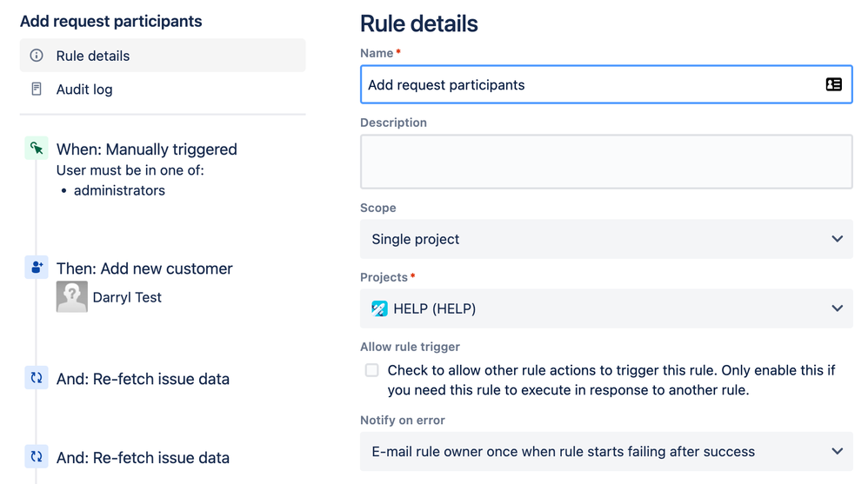Click the second Re-fetch issue data icon
Screen dimensions: 868x484
[37, 457]
